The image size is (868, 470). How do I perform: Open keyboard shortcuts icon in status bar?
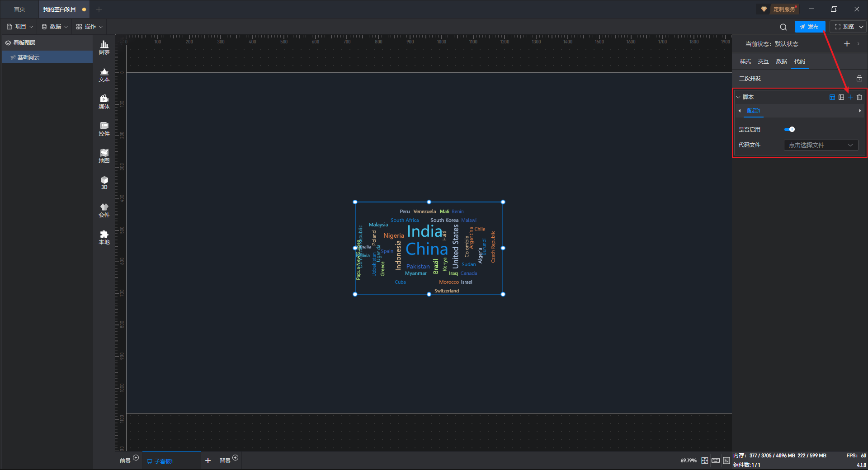[x=715, y=461]
